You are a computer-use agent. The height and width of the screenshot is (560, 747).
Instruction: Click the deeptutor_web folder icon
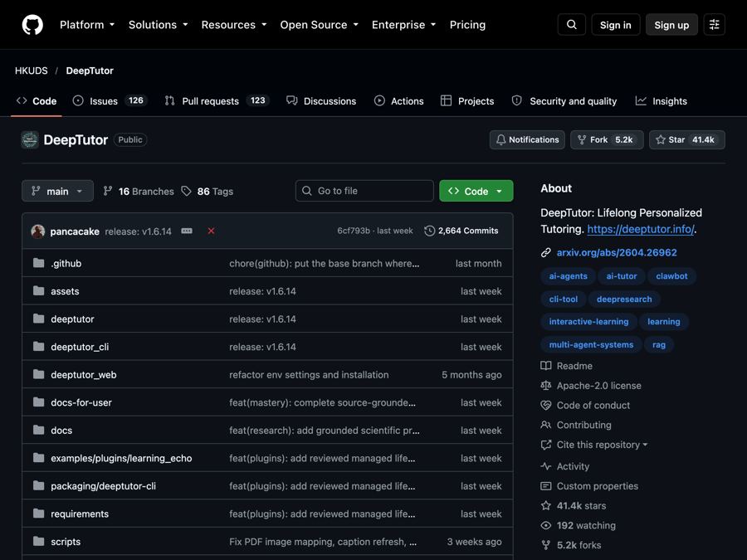coord(38,374)
